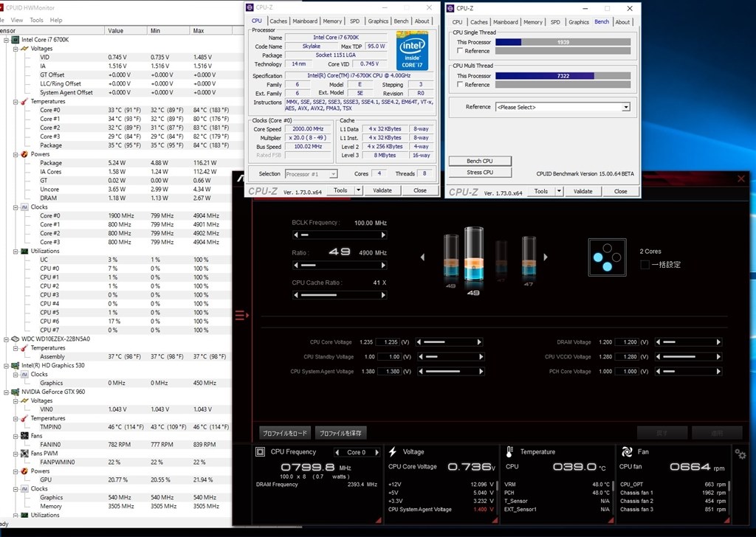The width and height of the screenshot is (756, 537).
Task: Click the Clocks icon above Core #0 1900 MHz
Action: click(24, 207)
